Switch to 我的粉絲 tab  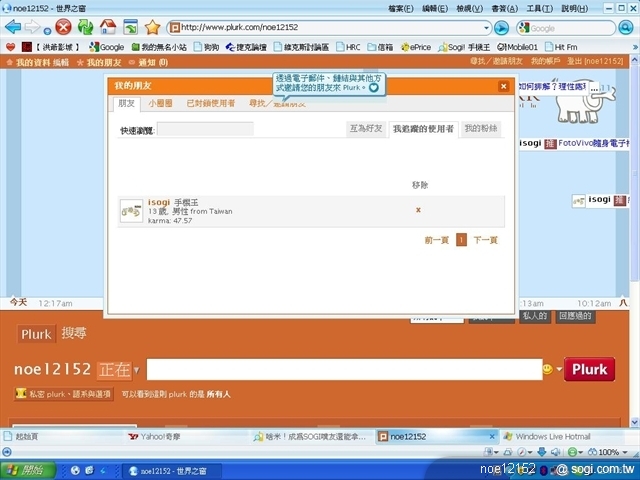[480, 129]
